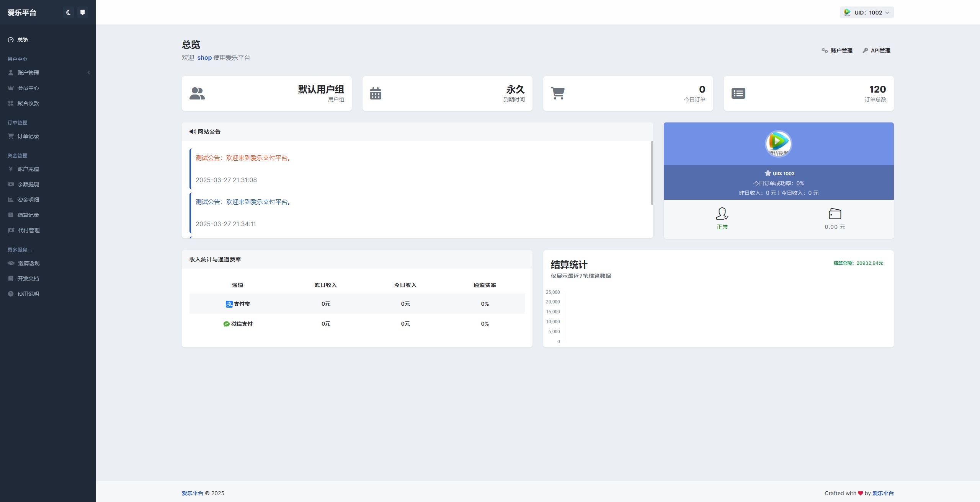Click the sidebar pin icon in the header
The height and width of the screenshot is (502, 980).
[x=82, y=13]
